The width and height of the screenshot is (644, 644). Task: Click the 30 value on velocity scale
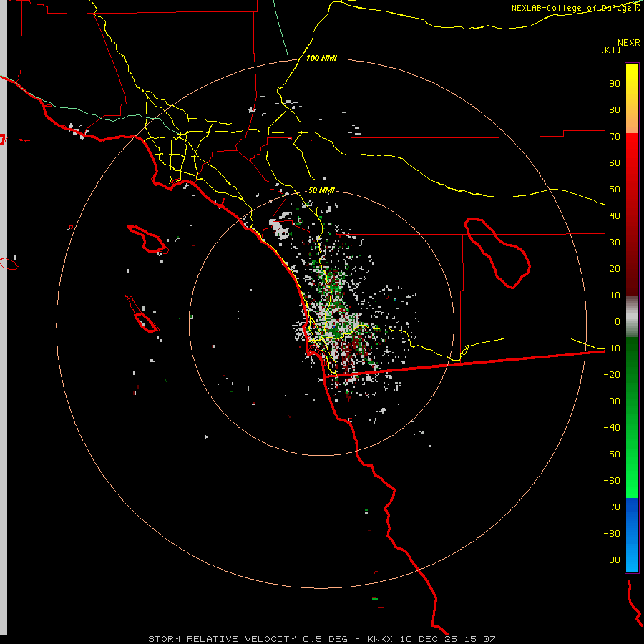coord(615,243)
